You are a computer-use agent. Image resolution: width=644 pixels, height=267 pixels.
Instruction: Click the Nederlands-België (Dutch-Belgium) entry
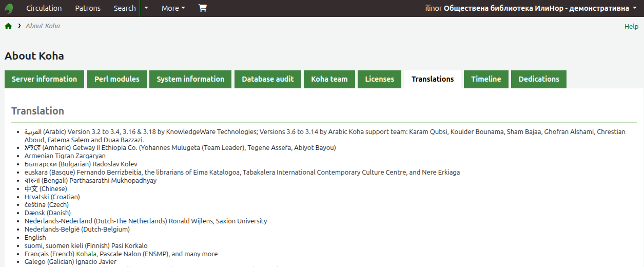pos(77,229)
